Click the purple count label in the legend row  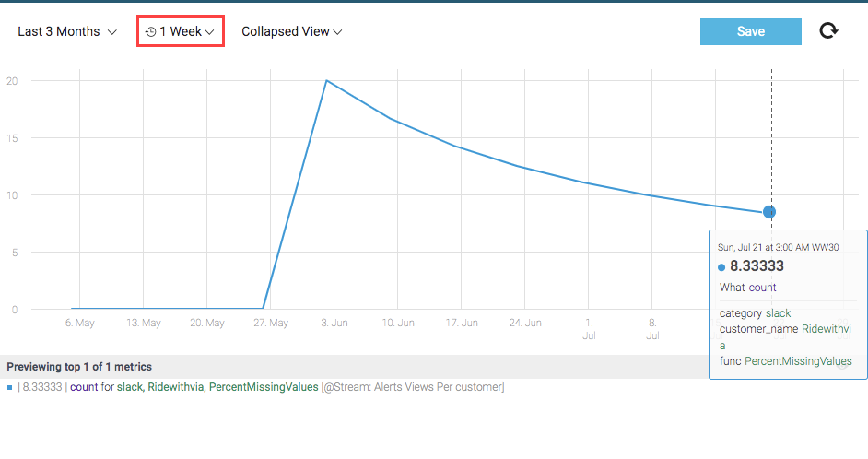[84, 387]
